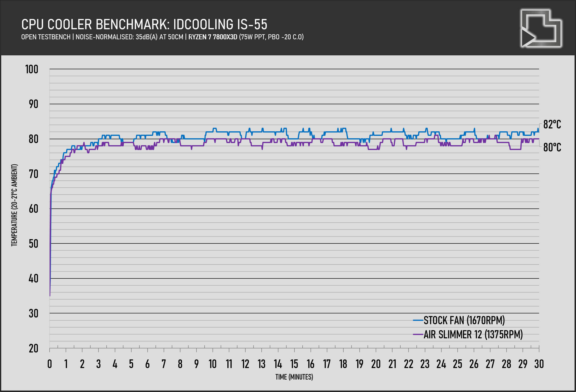
Task: Click the 100 label on the y-axis
Action: 32,69
